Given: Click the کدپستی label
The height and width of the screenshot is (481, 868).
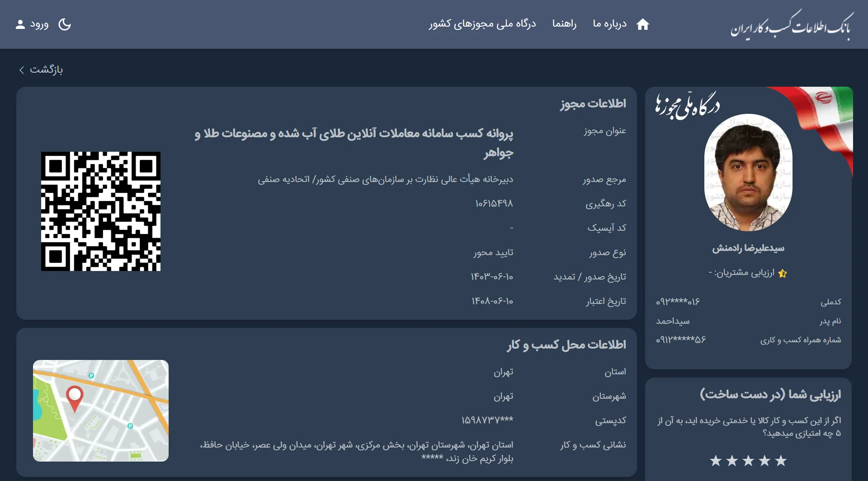Looking at the screenshot, I should pyautogui.click(x=610, y=420).
